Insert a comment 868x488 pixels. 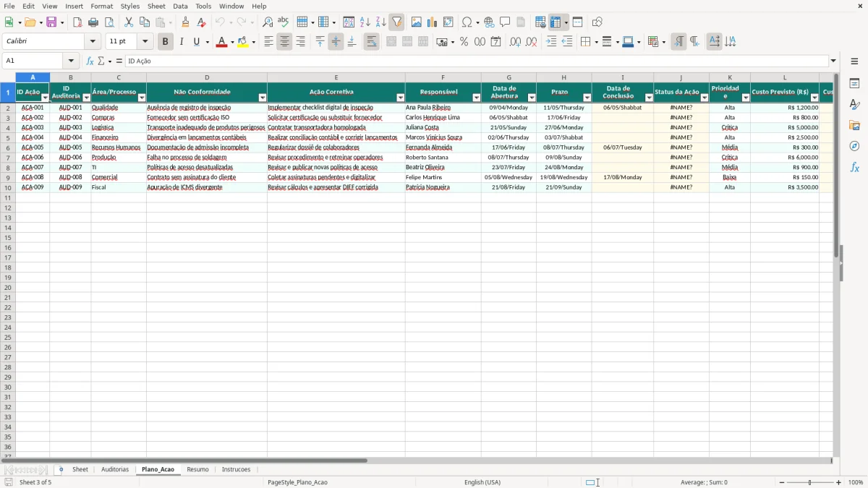tap(505, 22)
